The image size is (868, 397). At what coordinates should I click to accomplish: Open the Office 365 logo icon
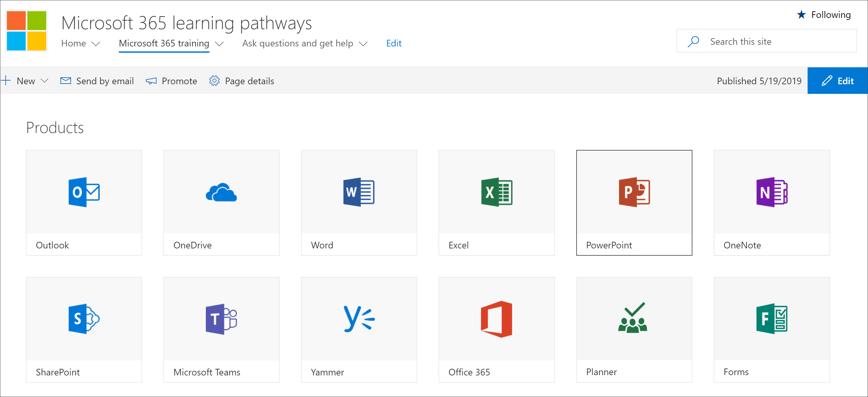coord(497,319)
